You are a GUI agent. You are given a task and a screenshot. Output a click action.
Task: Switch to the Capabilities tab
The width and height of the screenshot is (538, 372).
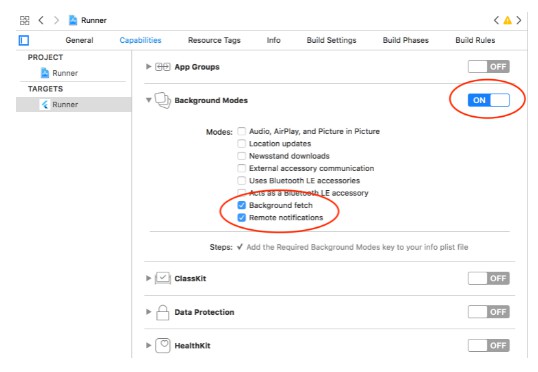(140, 40)
